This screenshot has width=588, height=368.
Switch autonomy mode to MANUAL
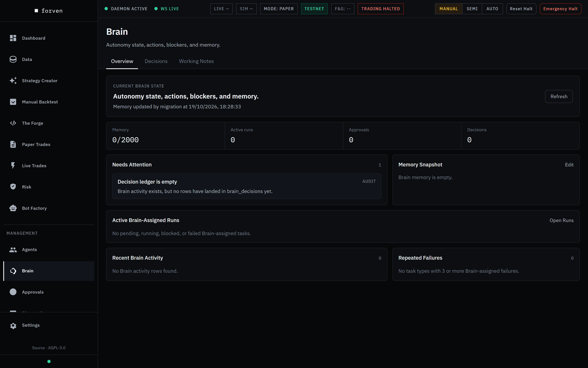coord(449,9)
